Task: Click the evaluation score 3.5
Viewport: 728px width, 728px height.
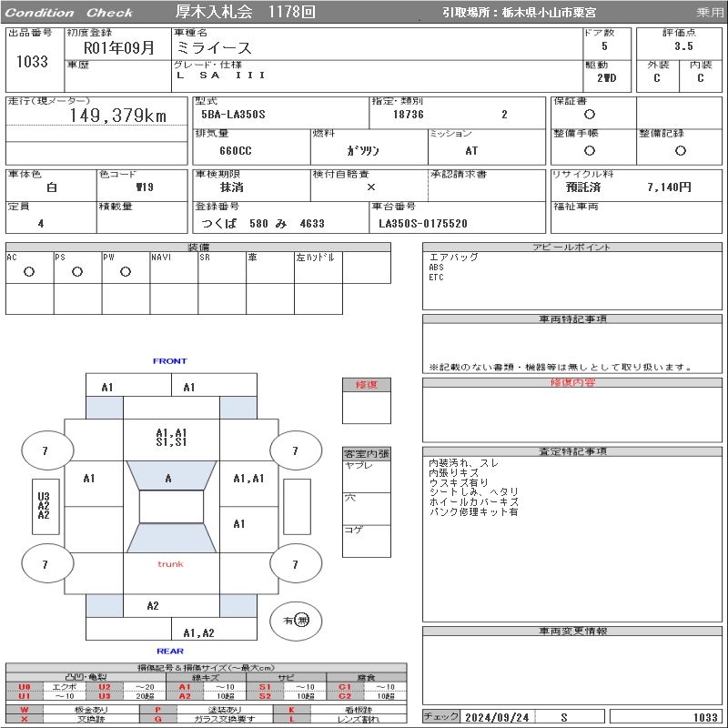Action: point(683,46)
